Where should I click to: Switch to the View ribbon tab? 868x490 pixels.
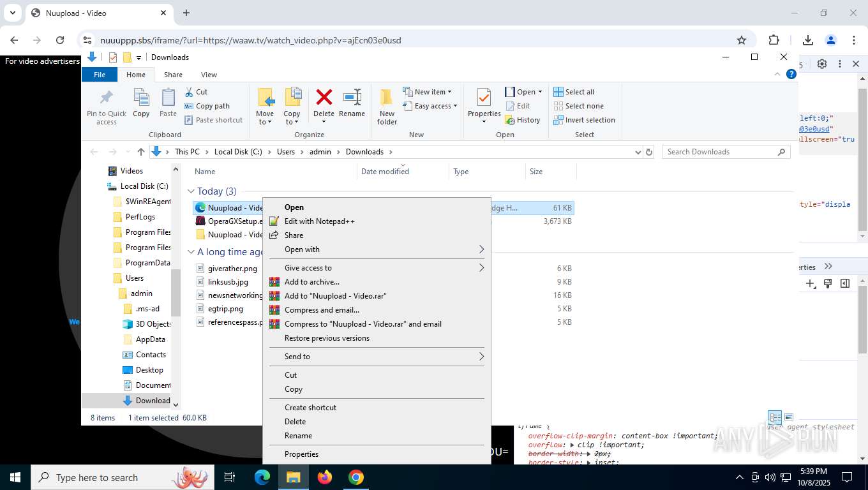click(x=209, y=75)
